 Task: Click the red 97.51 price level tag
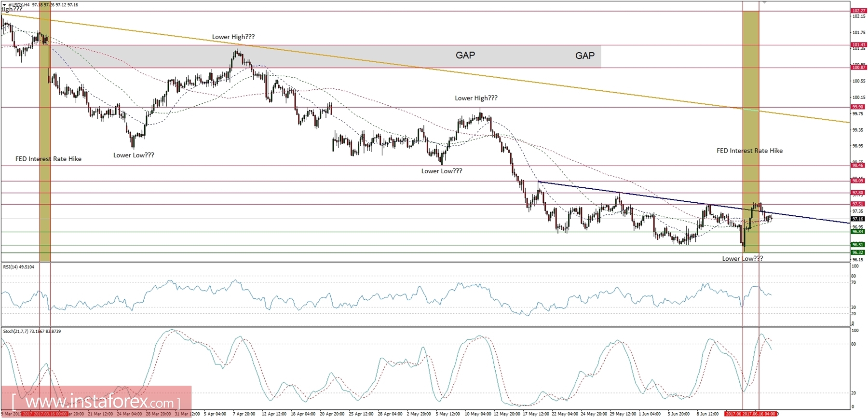click(x=858, y=204)
